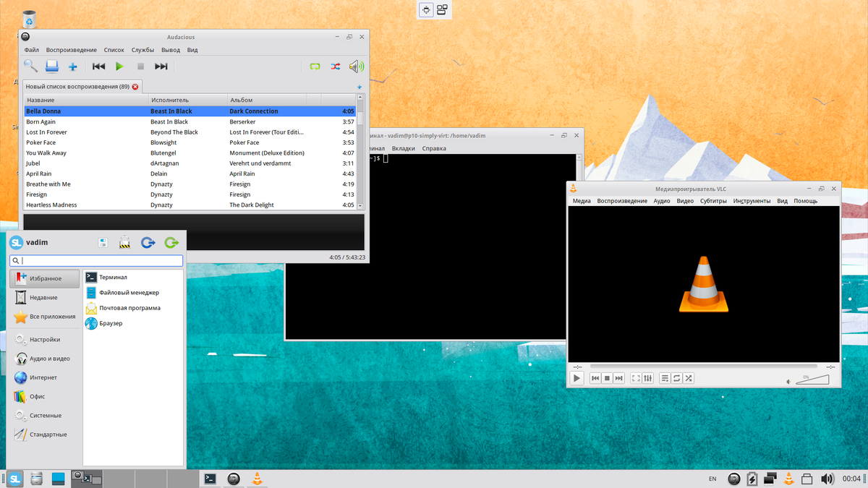
Task: Click the VLC volume slider
Action: [x=812, y=380]
